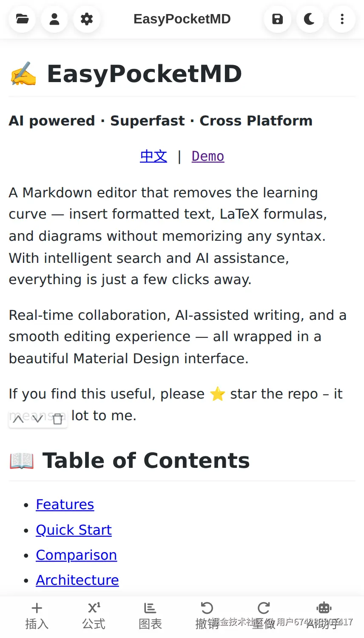The height and width of the screenshot is (638, 364).
Task: Follow the 中文 language link
Action: (x=154, y=156)
